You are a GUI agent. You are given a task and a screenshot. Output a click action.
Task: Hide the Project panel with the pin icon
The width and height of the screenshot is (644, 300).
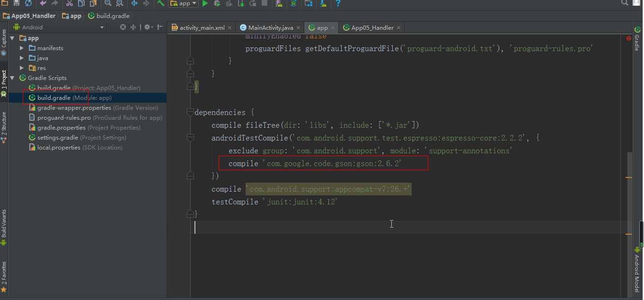[x=160, y=27]
